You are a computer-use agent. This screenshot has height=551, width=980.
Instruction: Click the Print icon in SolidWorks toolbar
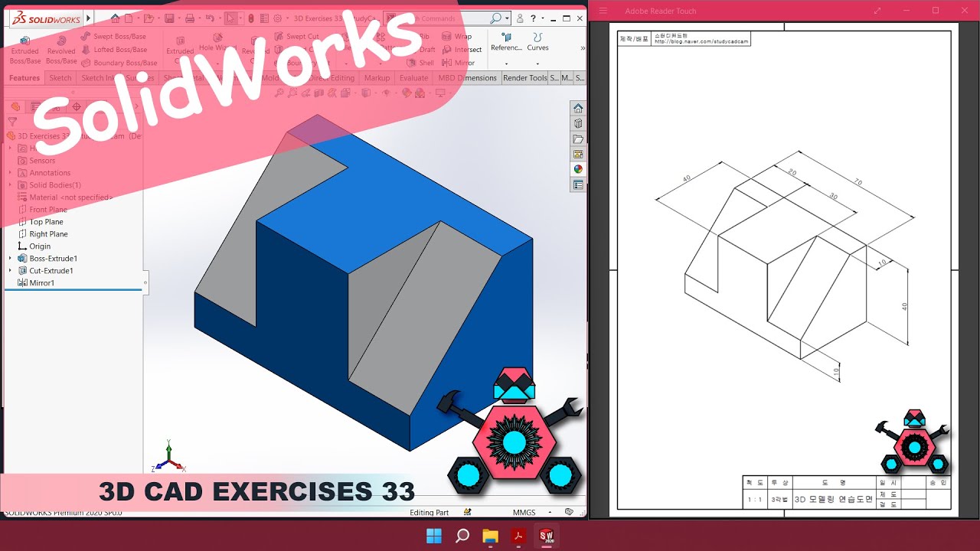point(190,18)
